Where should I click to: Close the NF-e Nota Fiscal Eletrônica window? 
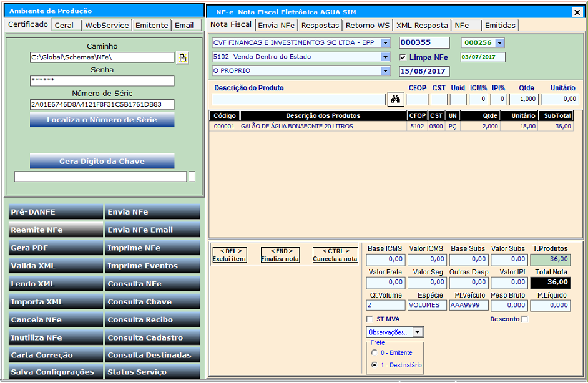tap(577, 12)
